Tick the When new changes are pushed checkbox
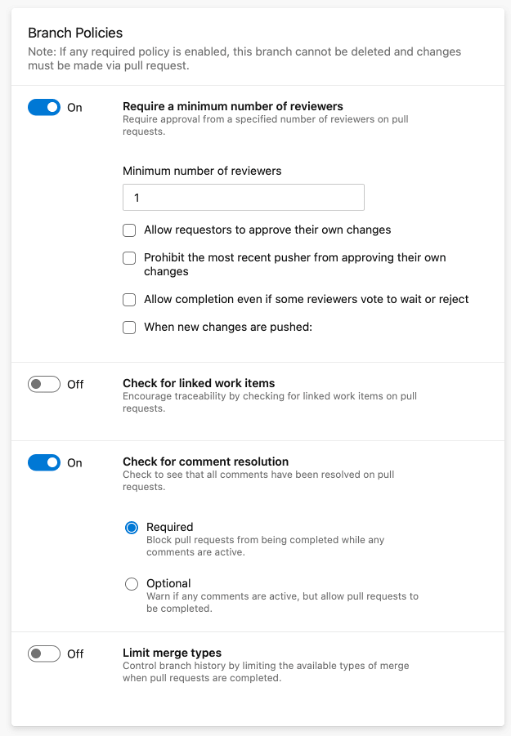The height and width of the screenshot is (736, 512). point(130,327)
